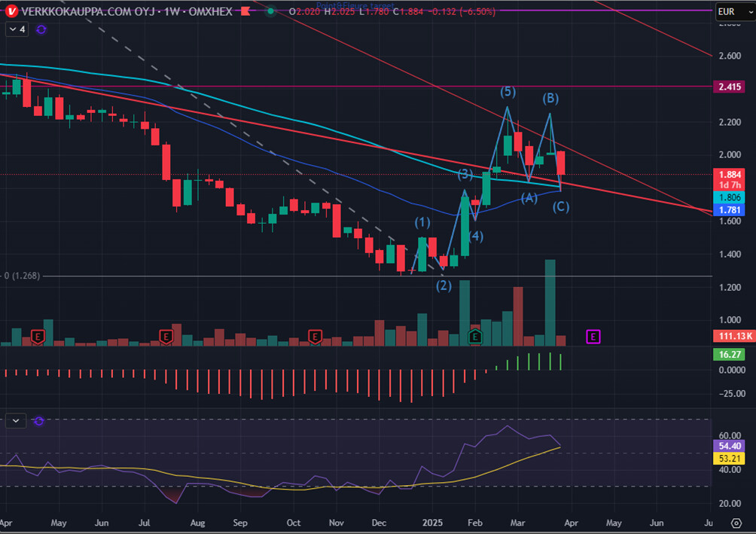The image size is (756, 534).
Task: Open the EUR currency dropdown
Action: click(733, 11)
